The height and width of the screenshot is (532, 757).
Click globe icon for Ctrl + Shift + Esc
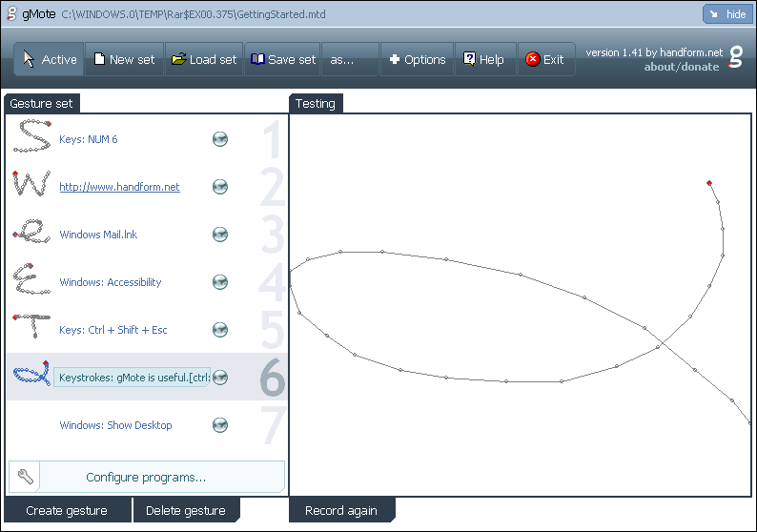[220, 330]
